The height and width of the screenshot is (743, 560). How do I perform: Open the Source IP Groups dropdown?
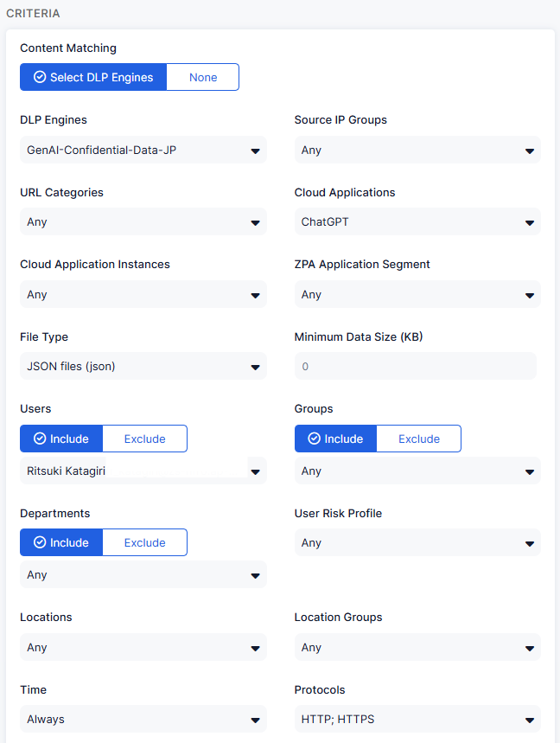417,151
